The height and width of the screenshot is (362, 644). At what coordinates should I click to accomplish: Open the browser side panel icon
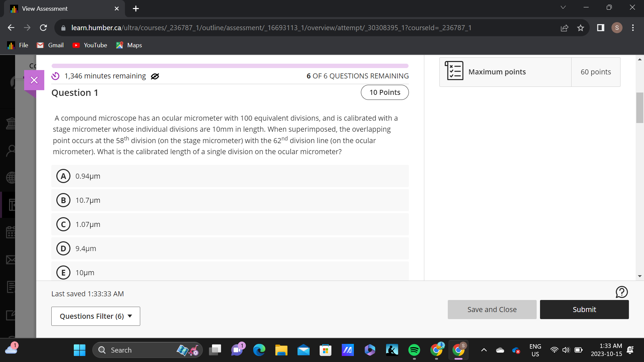click(600, 28)
